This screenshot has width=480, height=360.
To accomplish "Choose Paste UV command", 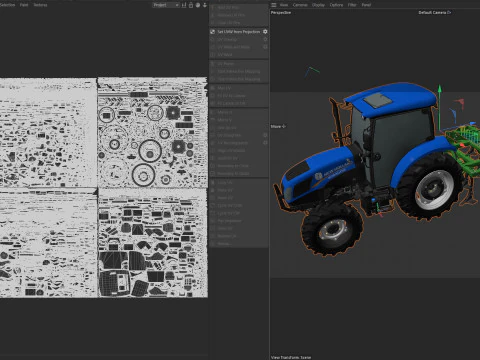I will (239, 190).
